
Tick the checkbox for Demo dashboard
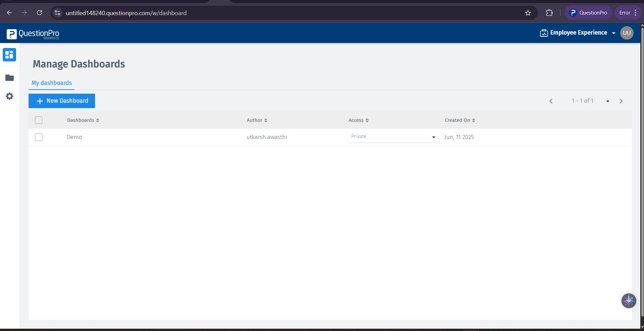pyautogui.click(x=39, y=137)
